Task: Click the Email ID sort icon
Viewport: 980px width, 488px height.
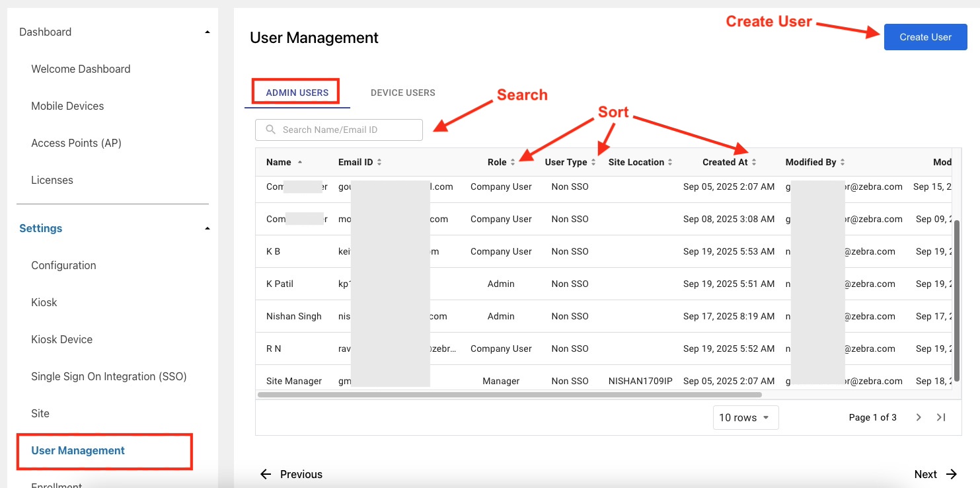Action: pos(379,162)
